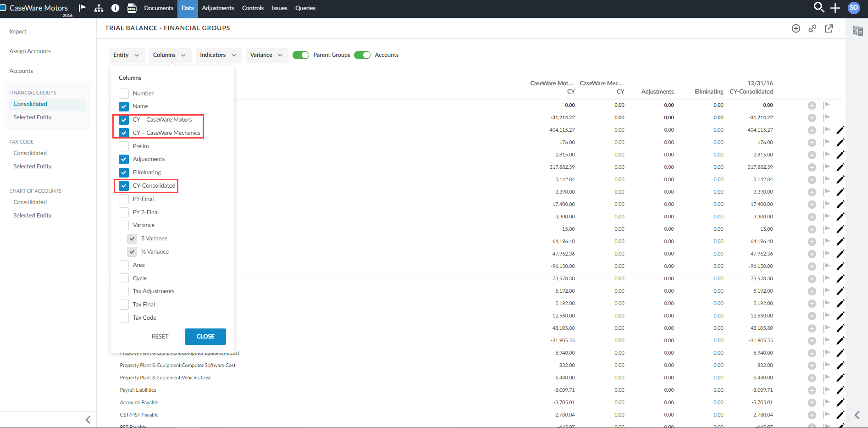The image size is (868, 428).
Task: Switch to the Adjustments menu
Action: [218, 8]
